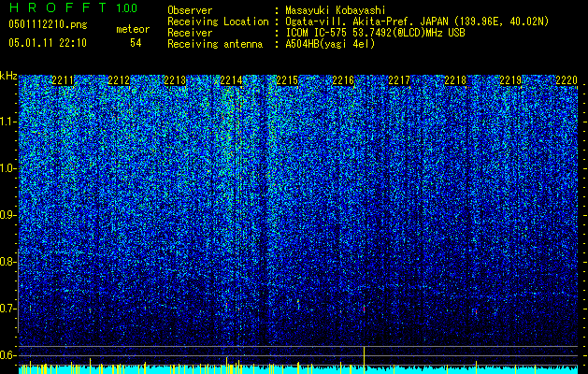The height and width of the screenshot is (374, 588).
Task: Click the 1.1 frequency axis label
Action: (x=7, y=122)
